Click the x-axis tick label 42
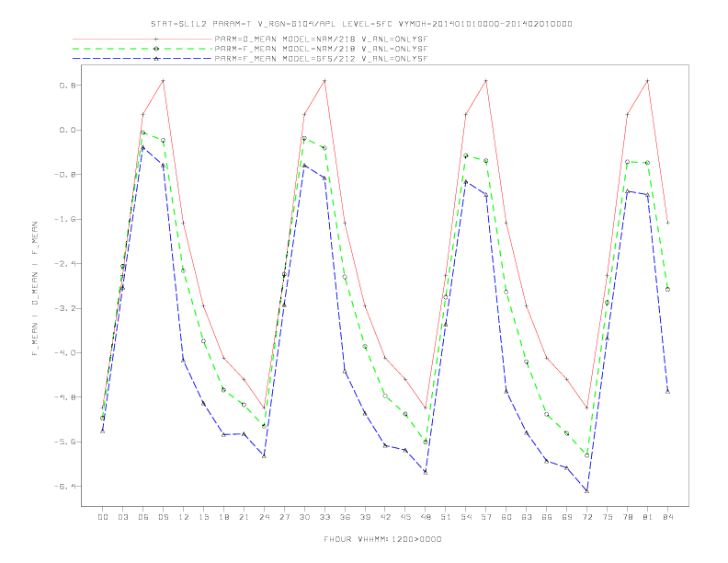The image size is (728, 563). tap(385, 517)
